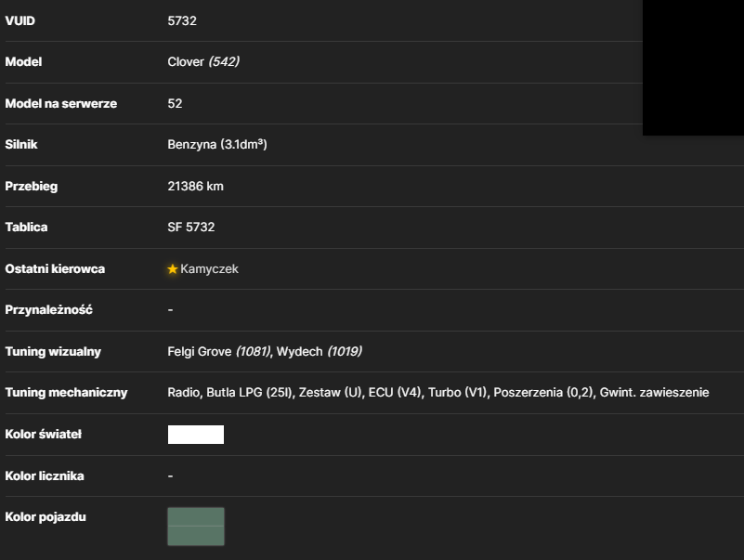Click the Model na serwerze label
Viewport: 744px width, 560px height.
click(60, 103)
